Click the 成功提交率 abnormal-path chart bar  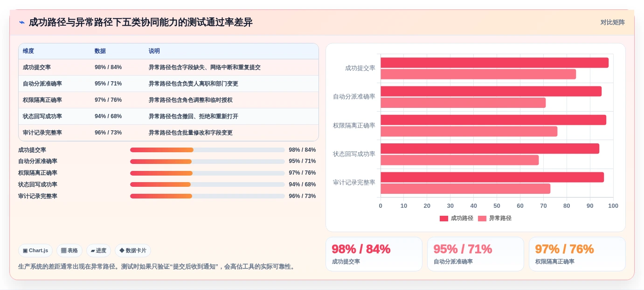(x=478, y=74)
